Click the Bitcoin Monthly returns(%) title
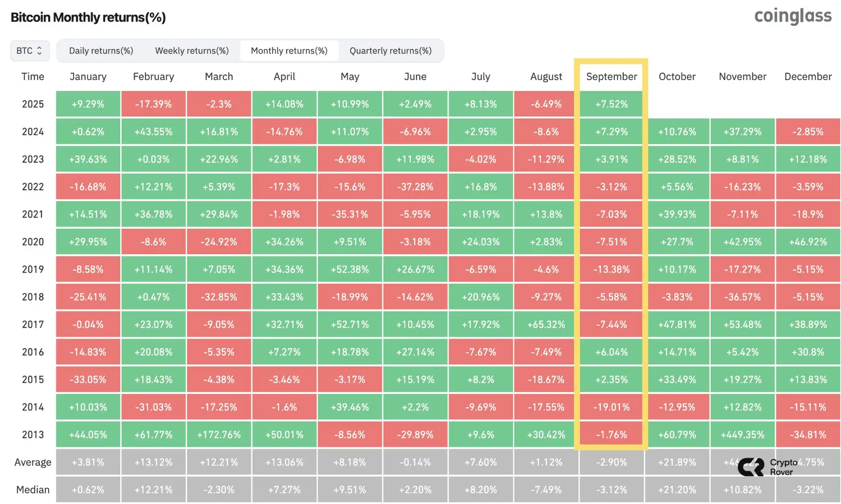 [88, 17]
